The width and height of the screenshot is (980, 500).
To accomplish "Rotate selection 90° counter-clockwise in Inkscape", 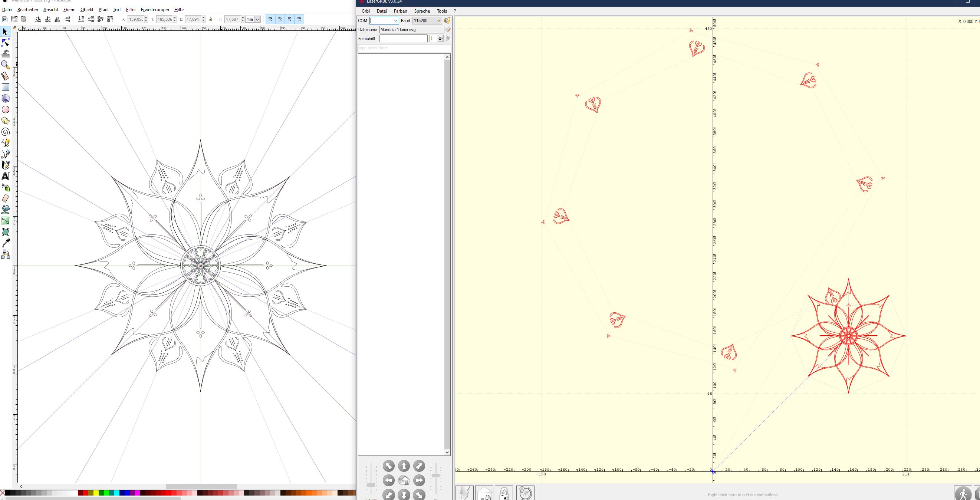I will click(38, 19).
